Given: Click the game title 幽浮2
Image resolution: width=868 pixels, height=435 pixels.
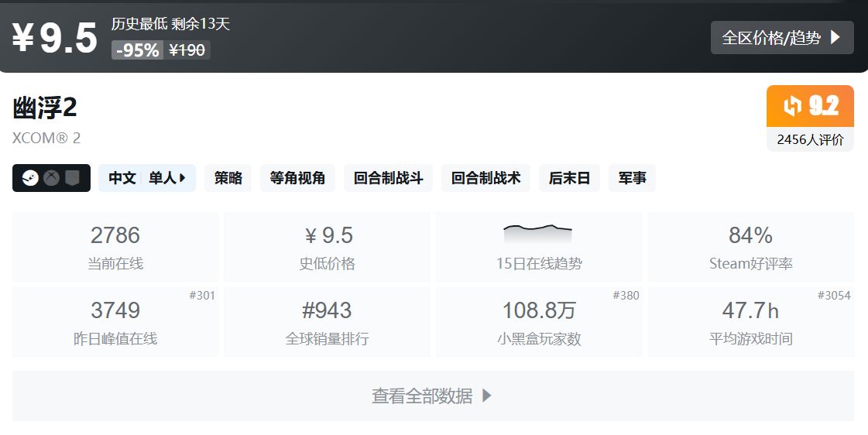Looking at the screenshot, I should coord(45,108).
